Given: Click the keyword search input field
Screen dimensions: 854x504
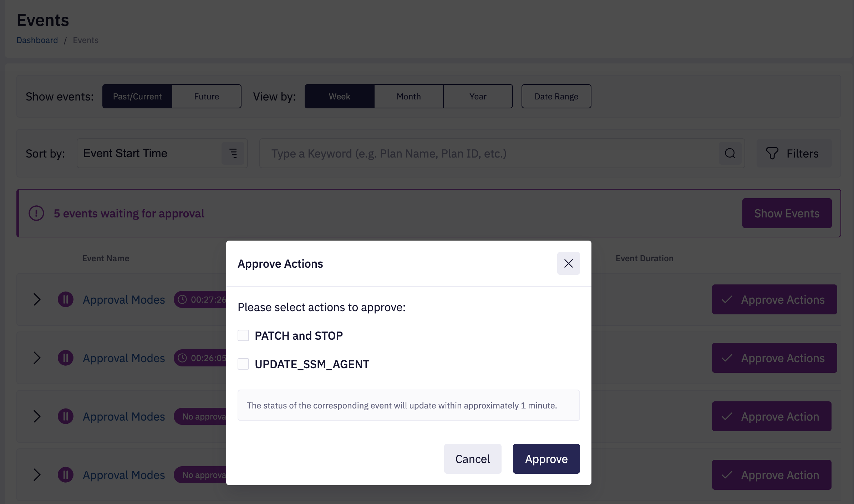Looking at the screenshot, I should click(x=489, y=153).
